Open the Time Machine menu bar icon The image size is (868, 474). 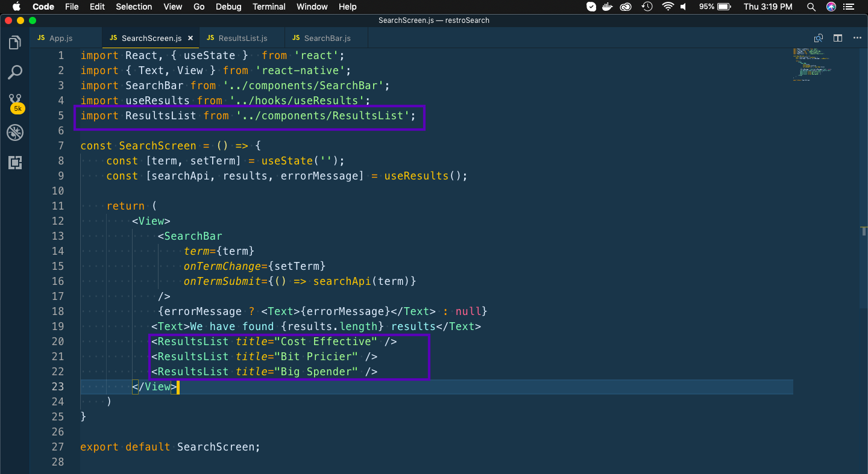[647, 7]
